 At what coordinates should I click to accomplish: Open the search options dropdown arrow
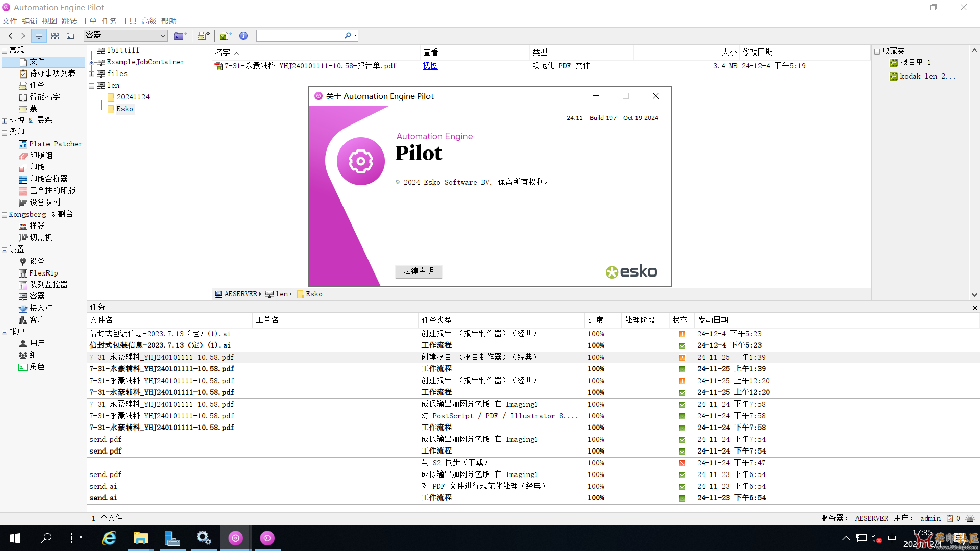point(356,36)
